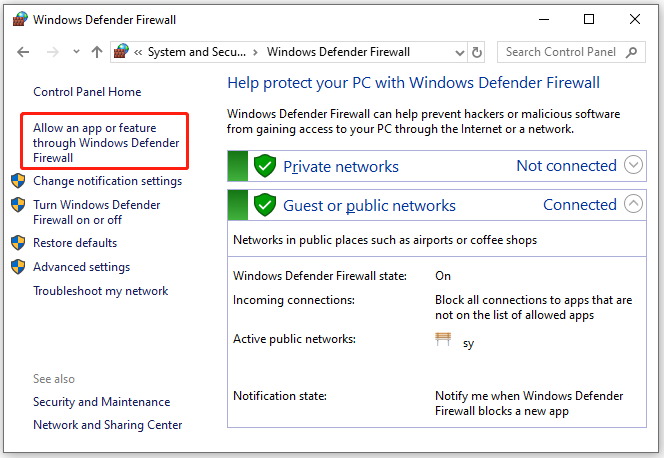Click the bench network icon beside sy
The image size is (664, 458).
(x=443, y=339)
